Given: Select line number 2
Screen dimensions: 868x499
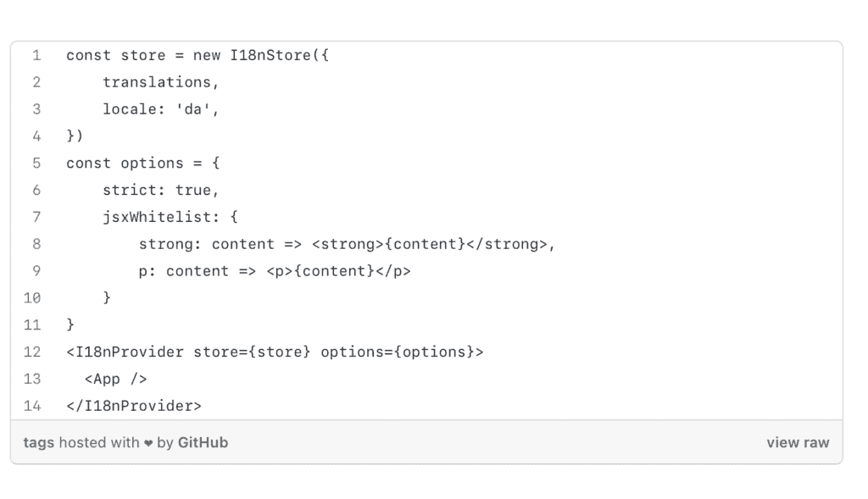Looking at the screenshot, I should click(x=36, y=82).
